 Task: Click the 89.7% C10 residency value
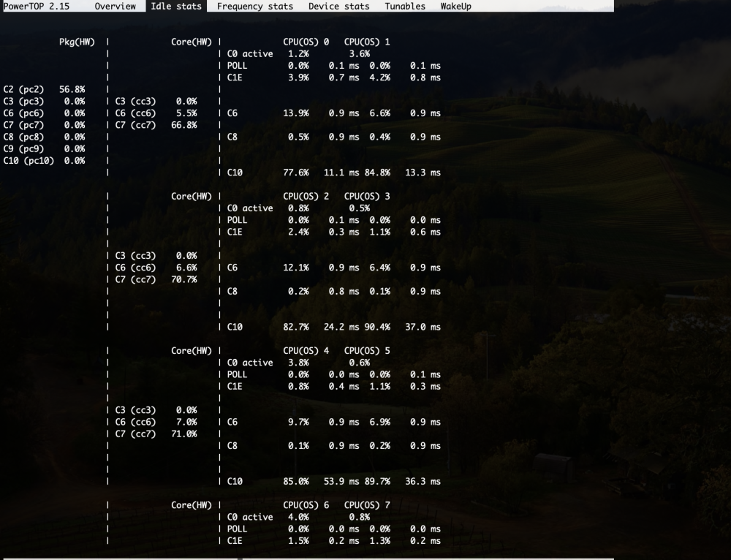[x=378, y=481]
